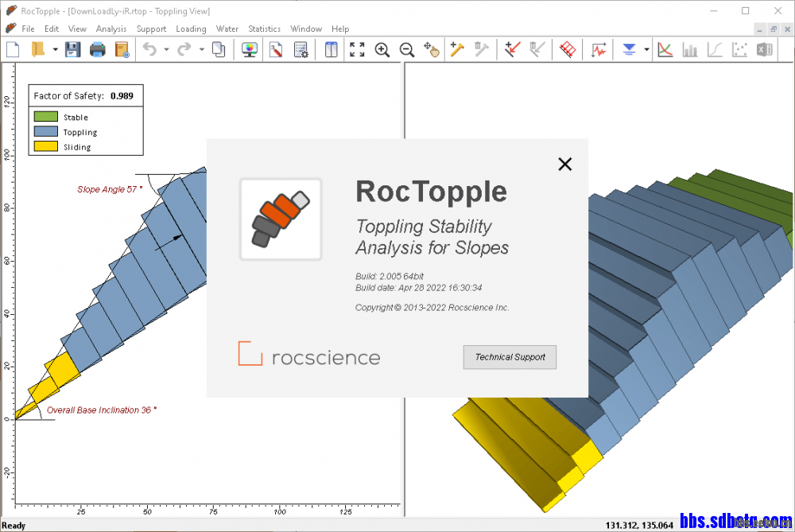The width and height of the screenshot is (795, 532).
Task: Open Display Options monitor icon
Action: coord(250,49)
